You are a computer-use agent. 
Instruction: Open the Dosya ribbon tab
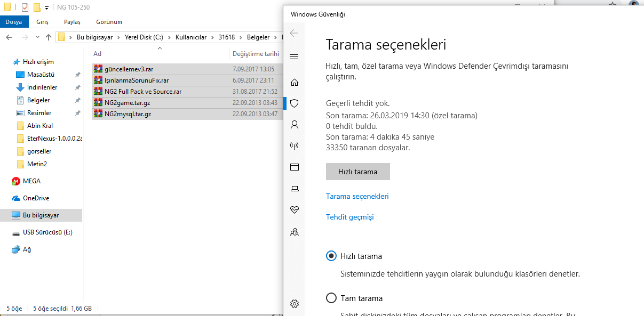pos(14,22)
